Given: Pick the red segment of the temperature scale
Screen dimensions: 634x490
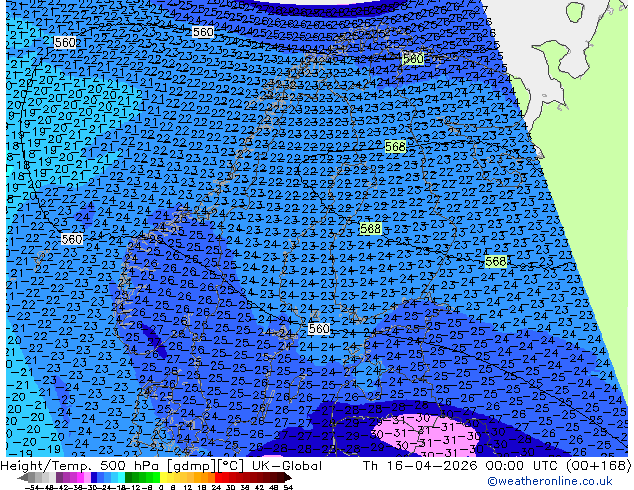Looking at the screenshot, I should [x=218, y=478].
